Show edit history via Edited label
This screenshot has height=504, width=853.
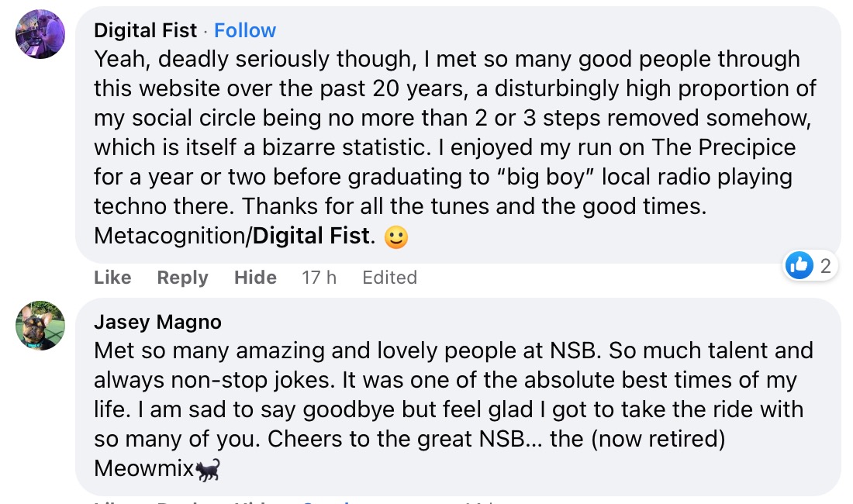[389, 278]
